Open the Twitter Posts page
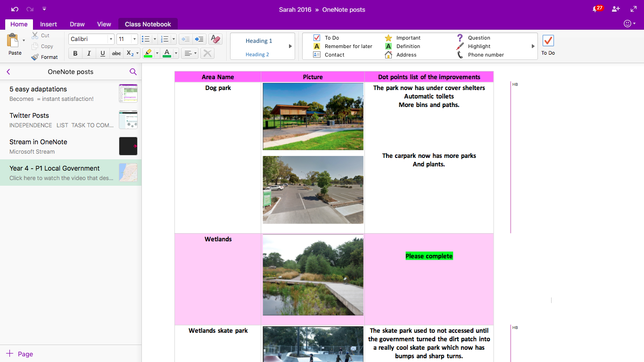Viewport: 644px width, 362px height. tap(71, 120)
